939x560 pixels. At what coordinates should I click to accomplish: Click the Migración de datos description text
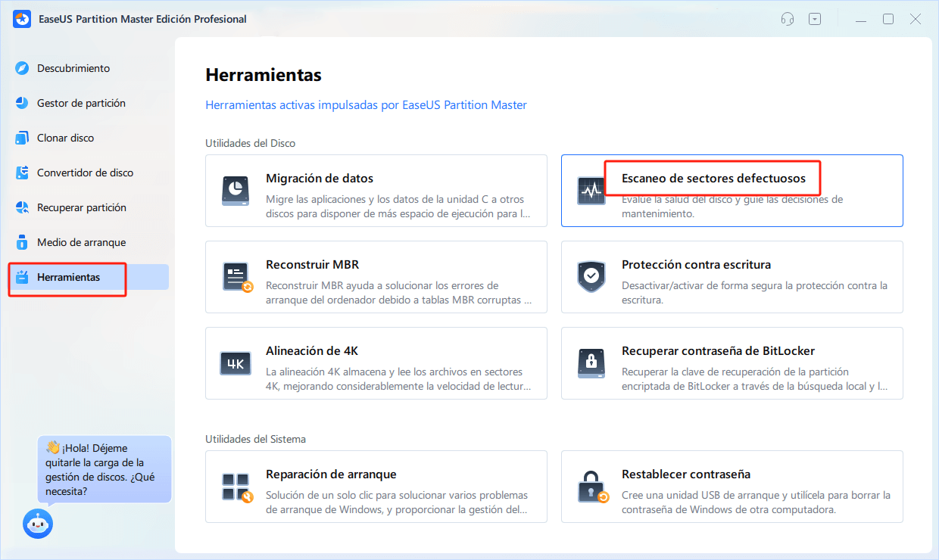(398, 207)
